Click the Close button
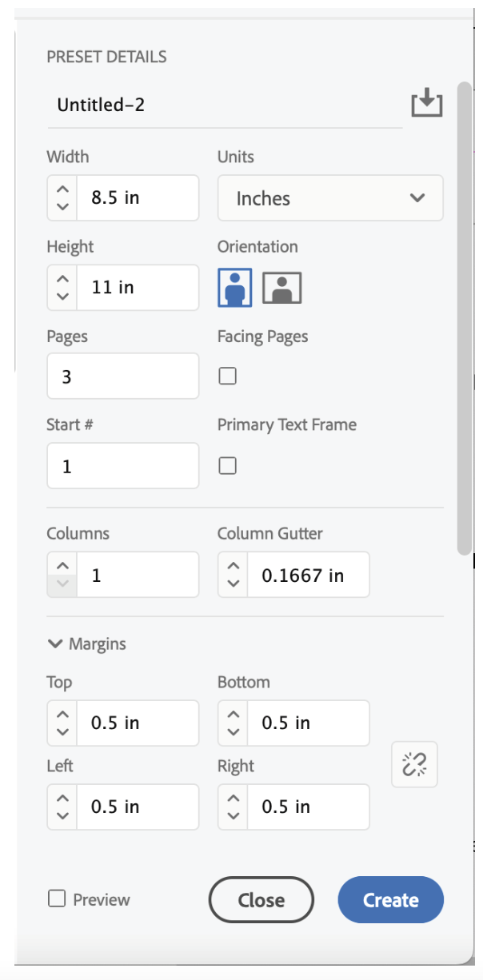The image size is (483, 980). 261,900
